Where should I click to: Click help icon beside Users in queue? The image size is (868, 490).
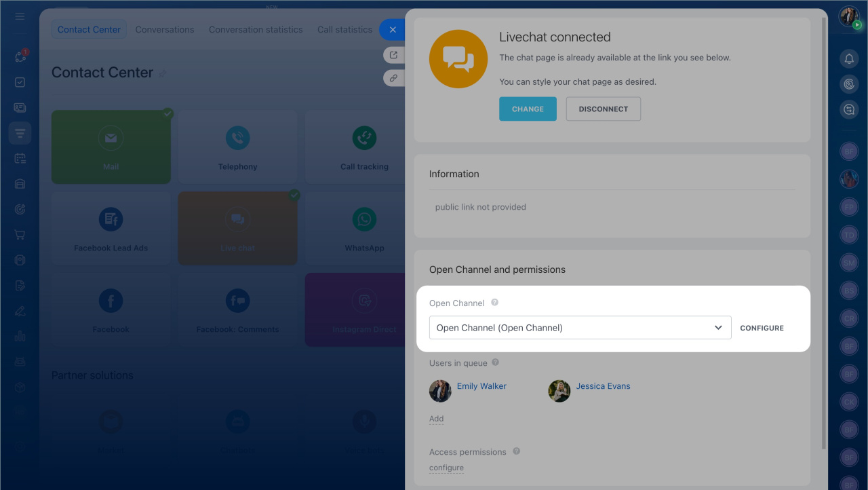(495, 363)
